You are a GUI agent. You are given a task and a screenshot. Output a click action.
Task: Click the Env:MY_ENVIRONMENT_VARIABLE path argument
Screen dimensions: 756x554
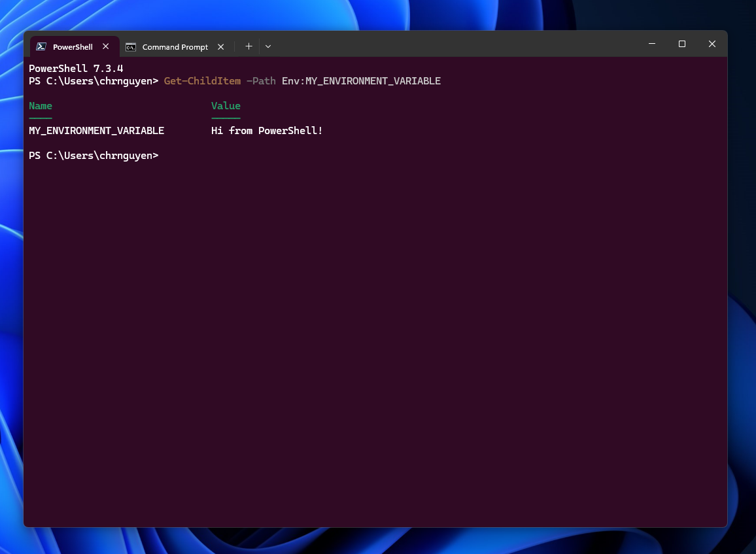point(360,80)
